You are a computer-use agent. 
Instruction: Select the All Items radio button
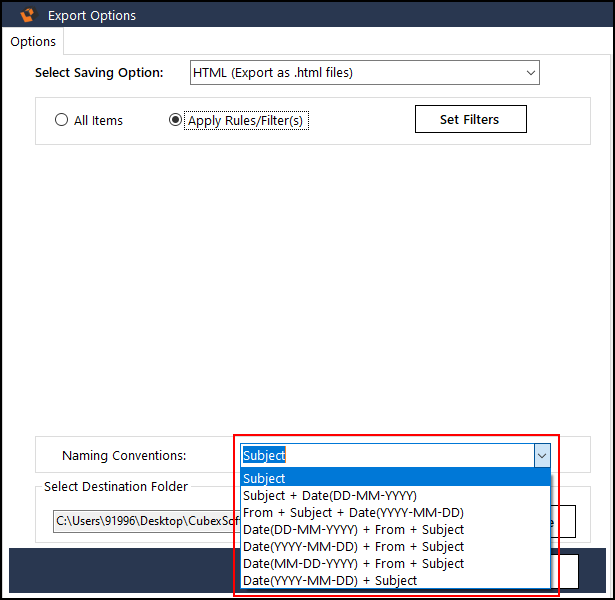pyautogui.click(x=62, y=120)
